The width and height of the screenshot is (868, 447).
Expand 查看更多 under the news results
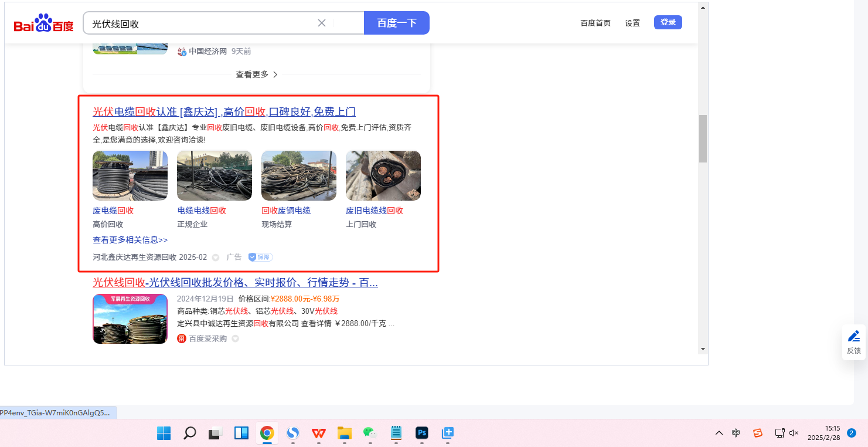(x=256, y=74)
